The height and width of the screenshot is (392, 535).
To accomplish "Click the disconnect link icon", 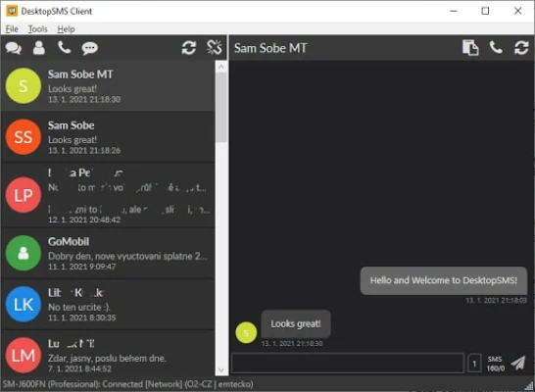I will 215,47.
